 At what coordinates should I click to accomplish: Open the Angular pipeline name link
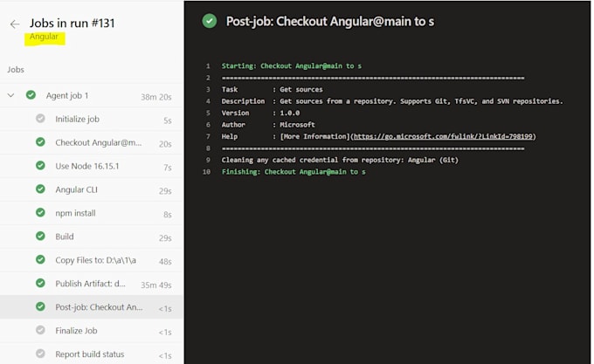pyautogui.click(x=44, y=37)
